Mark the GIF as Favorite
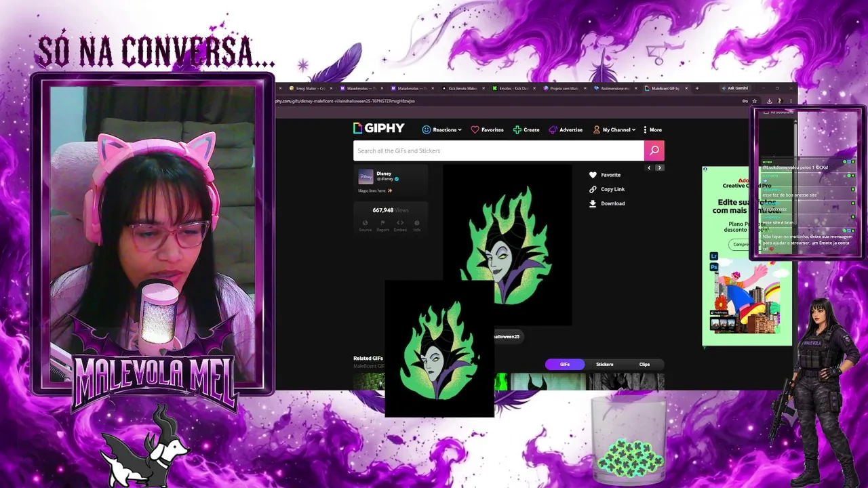Screen dimensions: 868x488 pos(605,175)
